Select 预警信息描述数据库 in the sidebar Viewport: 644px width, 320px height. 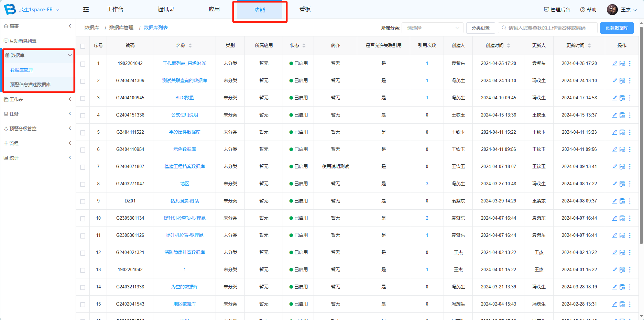(x=30, y=85)
